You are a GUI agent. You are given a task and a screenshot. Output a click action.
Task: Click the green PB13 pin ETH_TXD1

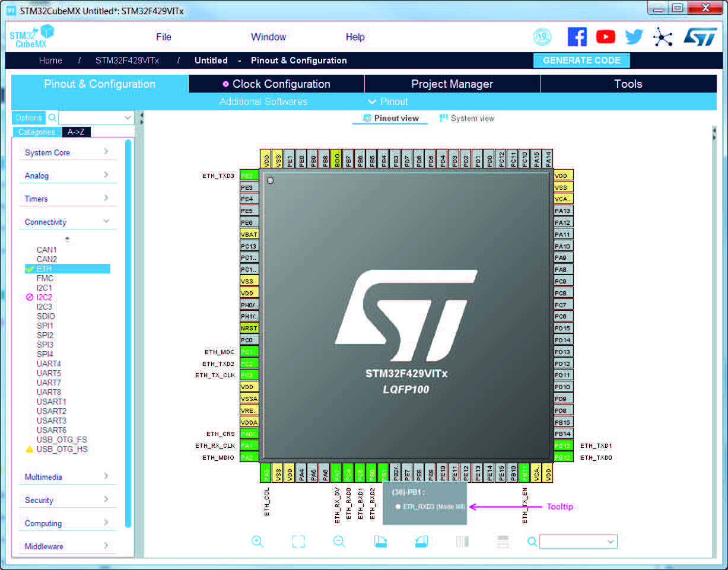tap(564, 445)
